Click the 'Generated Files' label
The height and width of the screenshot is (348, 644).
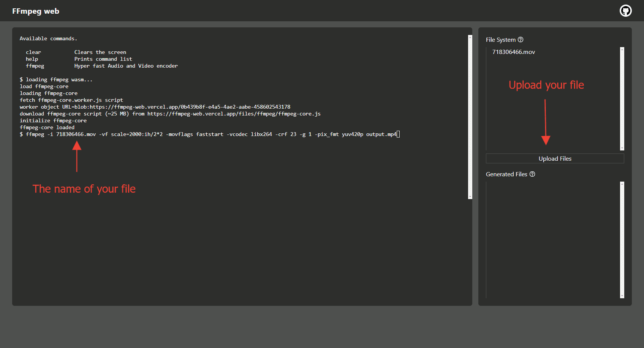coord(506,174)
